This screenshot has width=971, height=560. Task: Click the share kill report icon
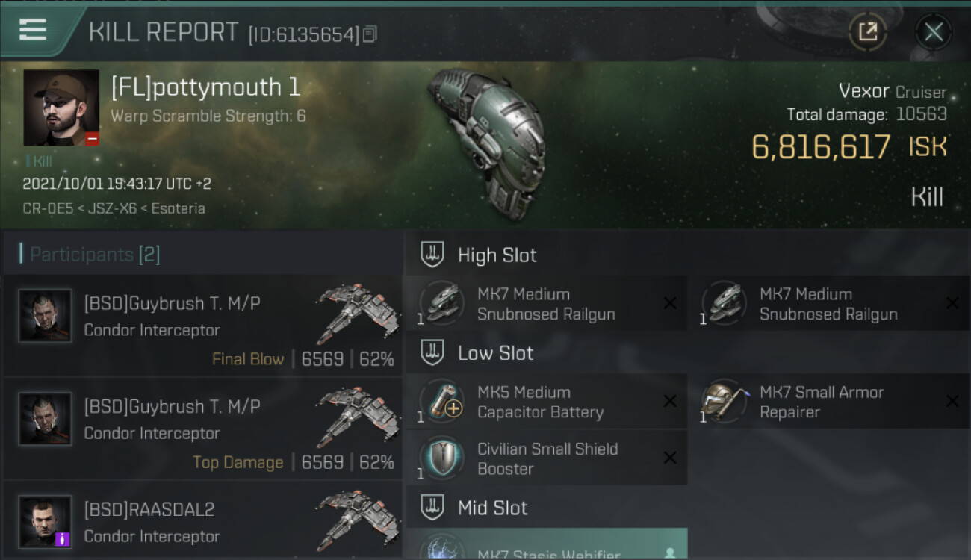tap(868, 32)
